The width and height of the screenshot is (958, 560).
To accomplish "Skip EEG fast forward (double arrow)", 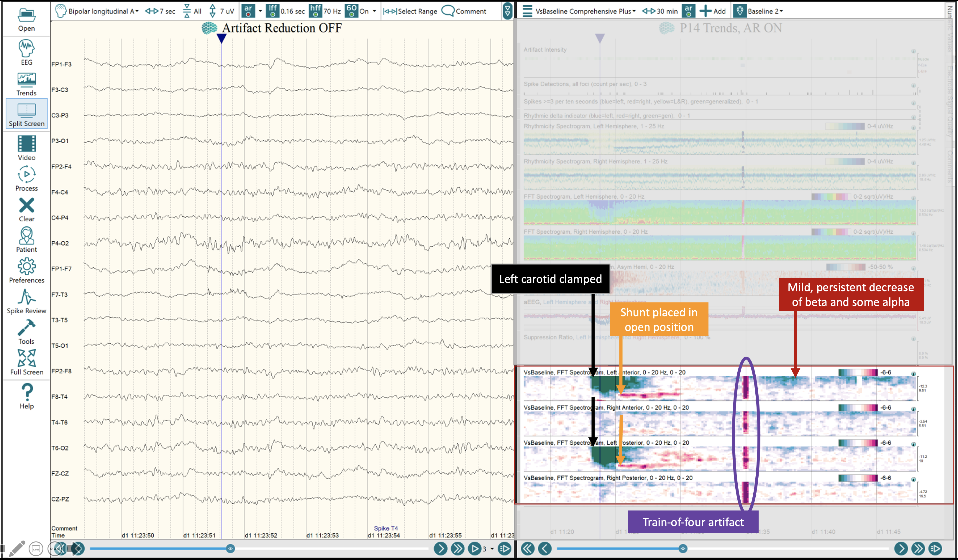I will [457, 549].
